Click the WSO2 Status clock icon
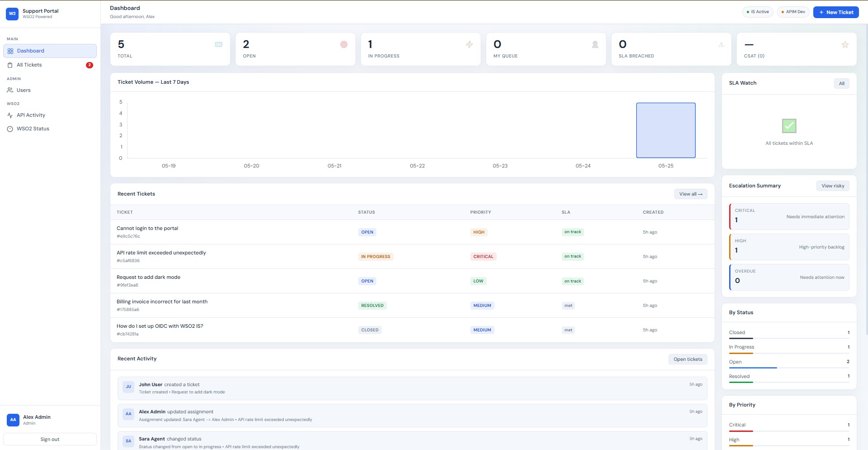This screenshot has height=450, width=868. (10, 129)
